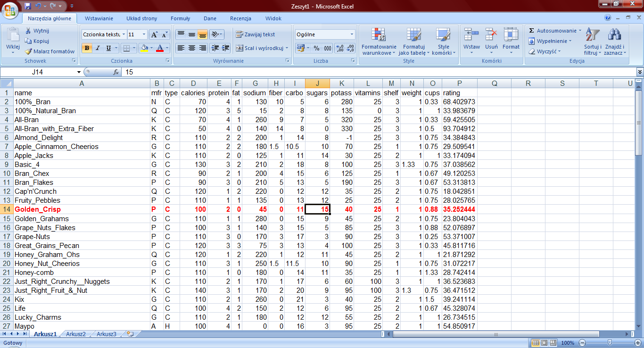The height and width of the screenshot is (348, 644).
Task: Save the workbook from Quick Access toolbar
Action: point(27,6)
